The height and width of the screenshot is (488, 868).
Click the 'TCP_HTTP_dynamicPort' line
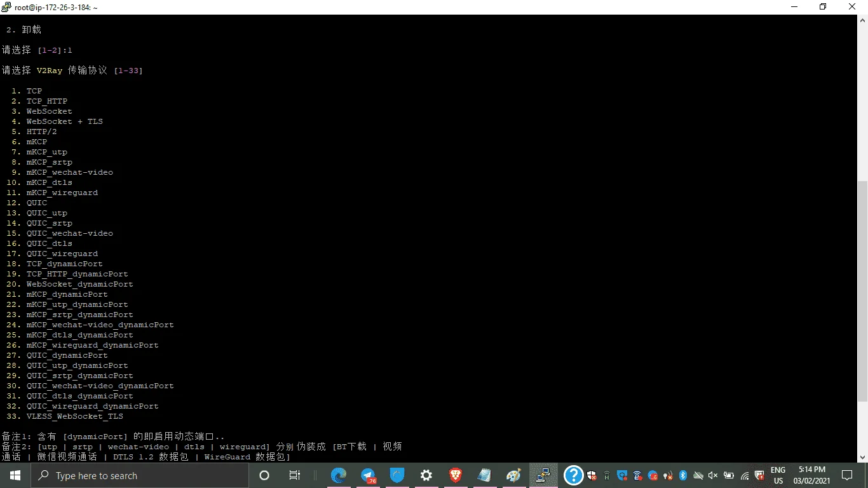pos(77,274)
